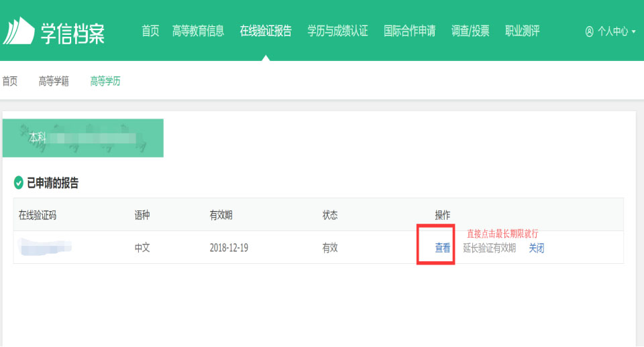Click the 延长验证有效期 link
644x347 pixels.
[490, 248]
